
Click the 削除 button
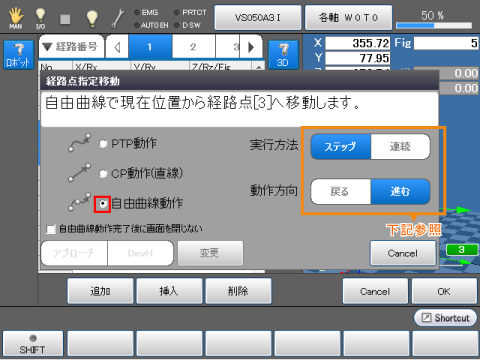click(238, 291)
